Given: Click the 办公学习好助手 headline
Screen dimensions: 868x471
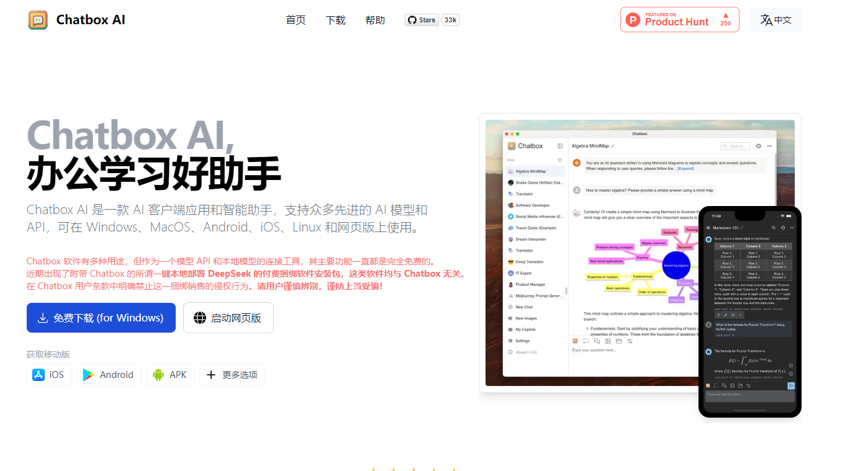Looking at the screenshot, I should click(x=153, y=173).
